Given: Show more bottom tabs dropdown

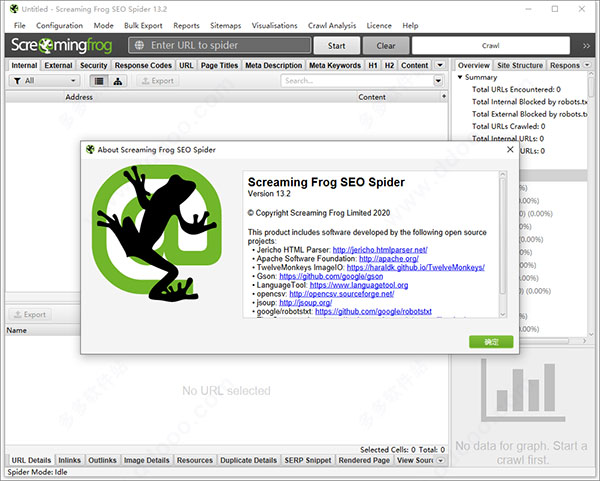Looking at the screenshot, I should 441,460.
